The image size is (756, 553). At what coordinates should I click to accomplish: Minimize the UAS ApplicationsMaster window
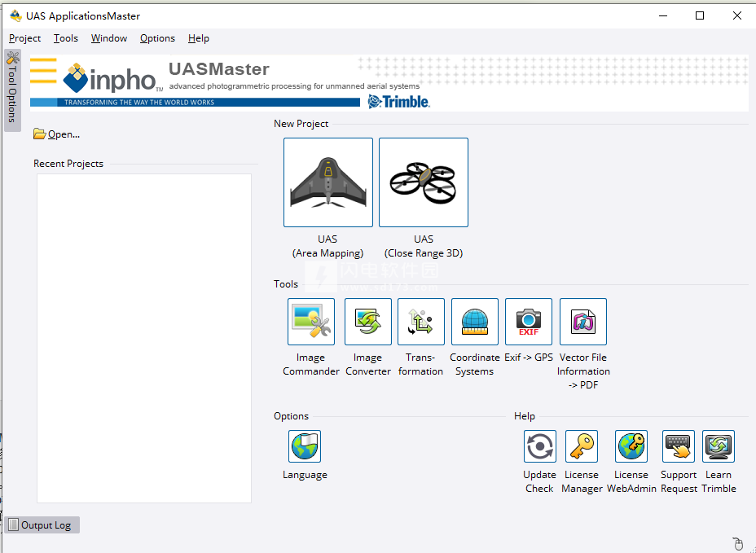(663, 16)
